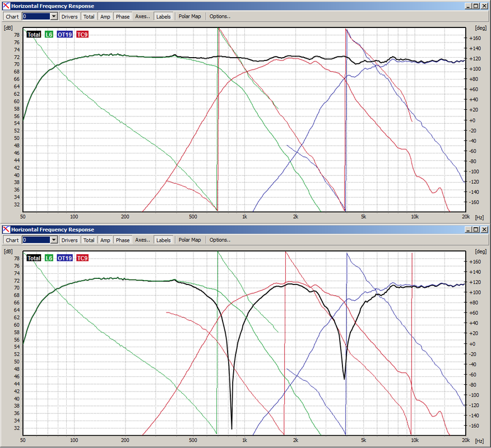This screenshot has width=491, height=448.
Task: Open the Polar Map in the upper window
Action: point(190,16)
